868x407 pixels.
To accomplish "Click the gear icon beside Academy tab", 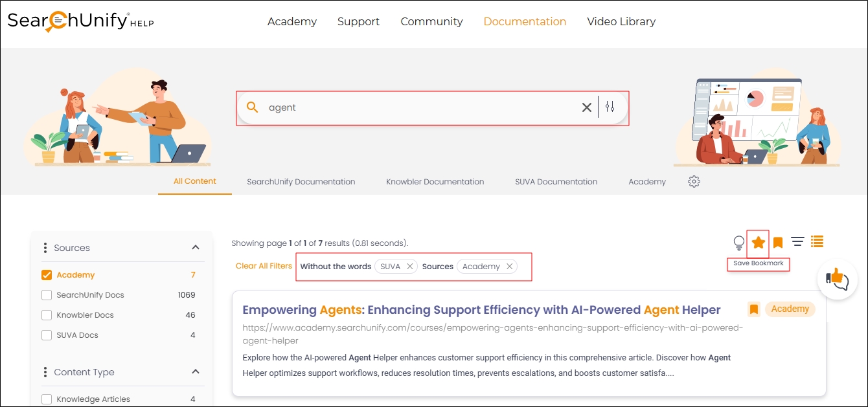I will [694, 182].
